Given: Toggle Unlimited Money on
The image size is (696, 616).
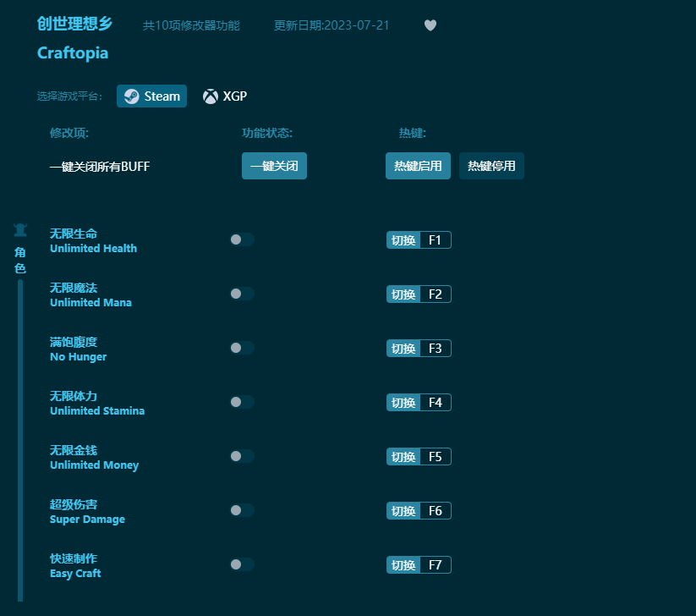Looking at the screenshot, I should tap(241, 456).
